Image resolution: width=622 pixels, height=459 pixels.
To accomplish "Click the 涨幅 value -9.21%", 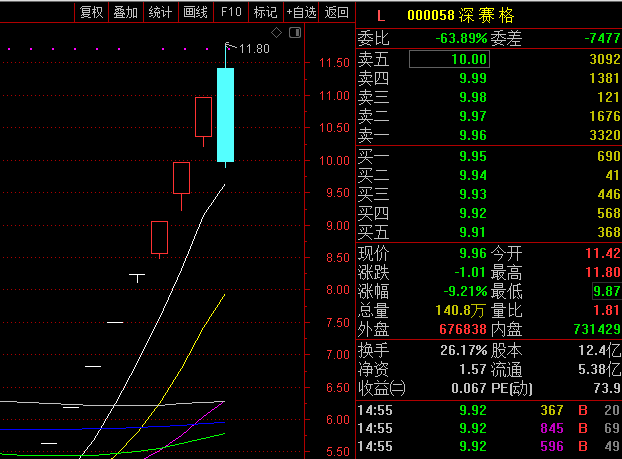I will tap(465, 291).
